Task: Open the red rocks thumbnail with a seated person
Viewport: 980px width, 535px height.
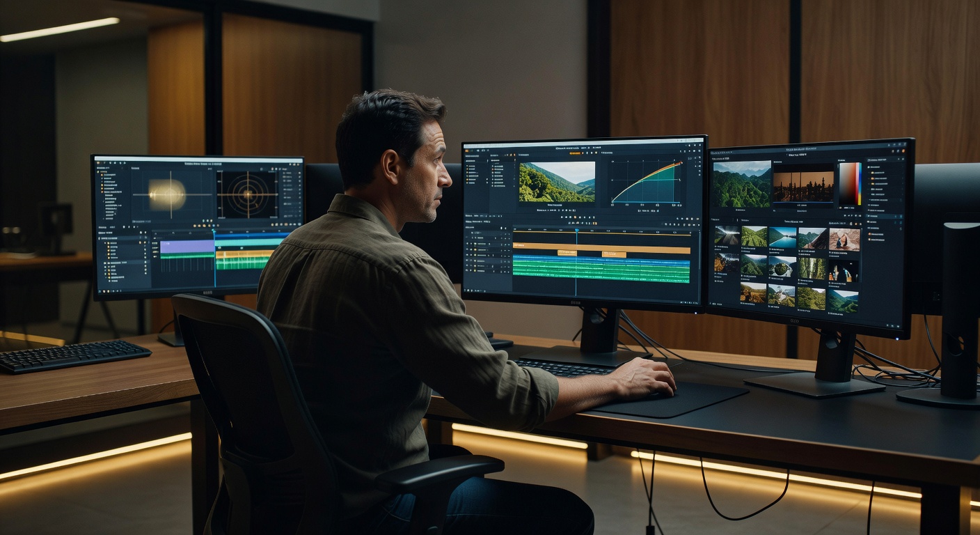Action: point(844,240)
